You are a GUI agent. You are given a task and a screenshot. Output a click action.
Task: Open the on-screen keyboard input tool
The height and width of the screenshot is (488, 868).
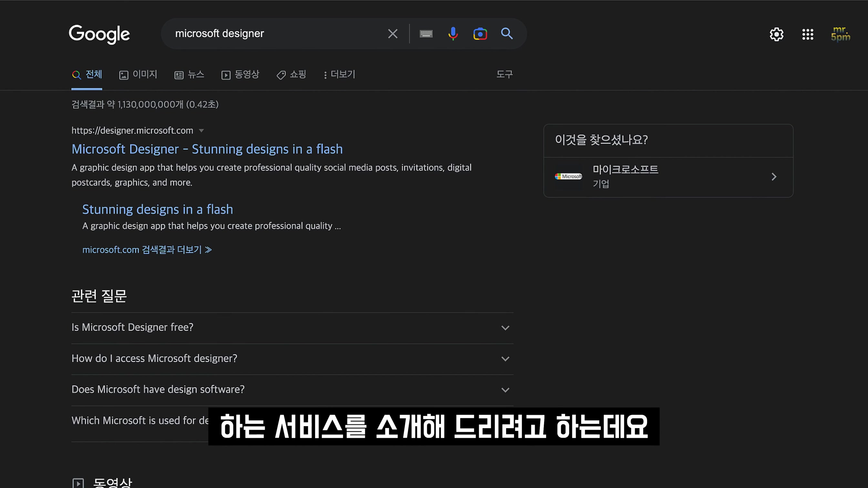pos(426,34)
